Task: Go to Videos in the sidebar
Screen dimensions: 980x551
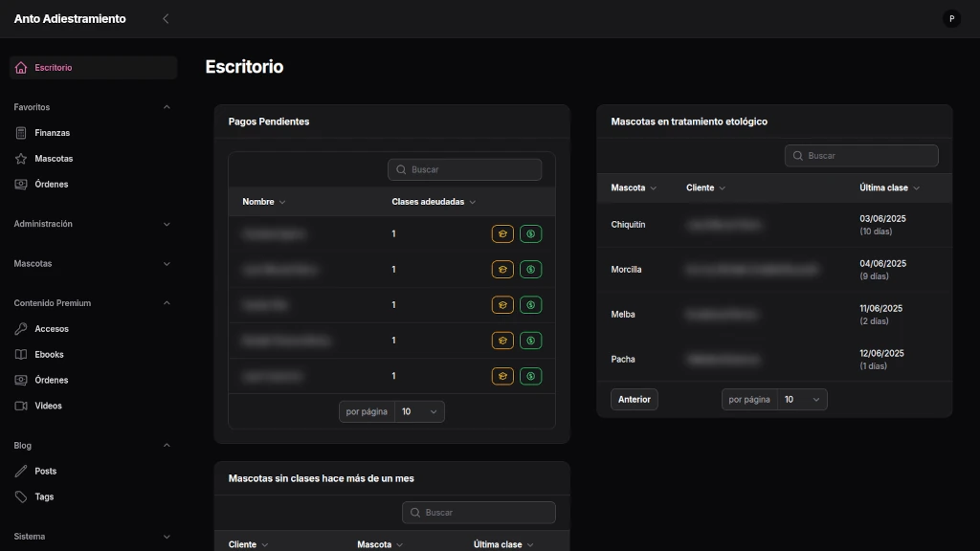Action: (x=48, y=406)
